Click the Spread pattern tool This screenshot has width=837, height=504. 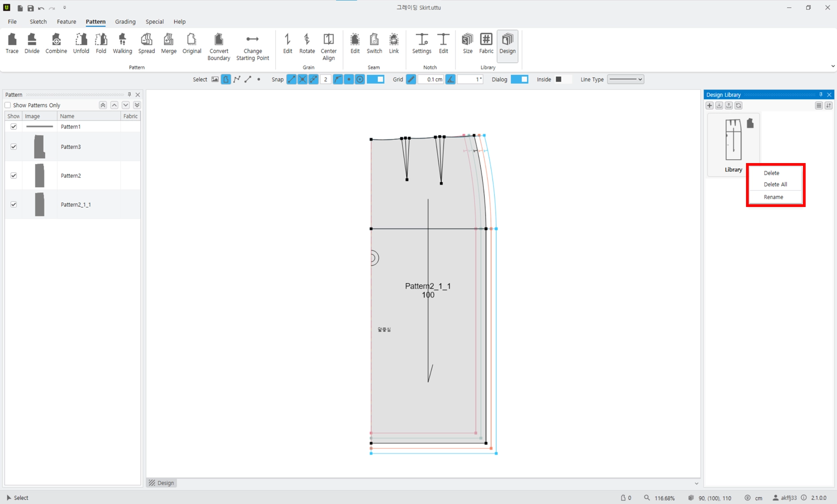pyautogui.click(x=147, y=44)
